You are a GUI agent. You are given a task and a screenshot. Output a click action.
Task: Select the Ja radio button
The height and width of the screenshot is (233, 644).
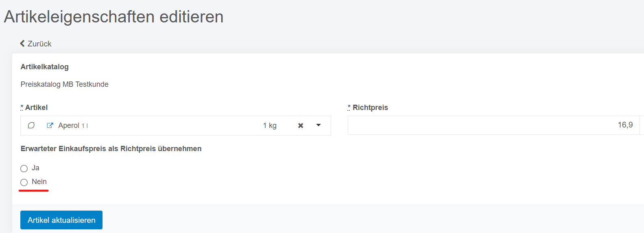coord(24,169)
